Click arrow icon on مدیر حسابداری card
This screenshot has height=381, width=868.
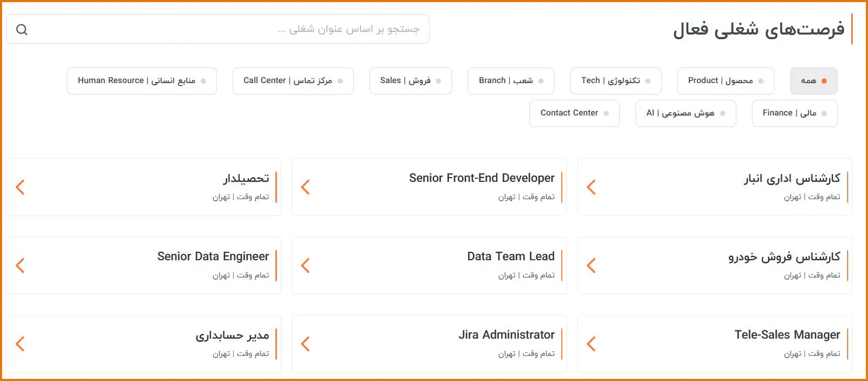tap(20, 344)
